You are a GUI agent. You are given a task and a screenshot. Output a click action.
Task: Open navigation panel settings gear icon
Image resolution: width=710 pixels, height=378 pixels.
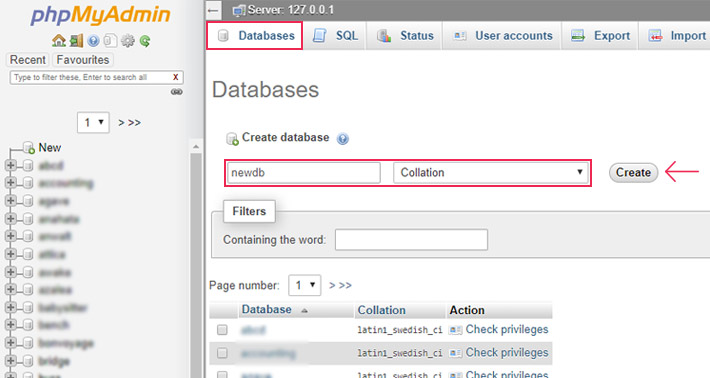coord(128,41)
